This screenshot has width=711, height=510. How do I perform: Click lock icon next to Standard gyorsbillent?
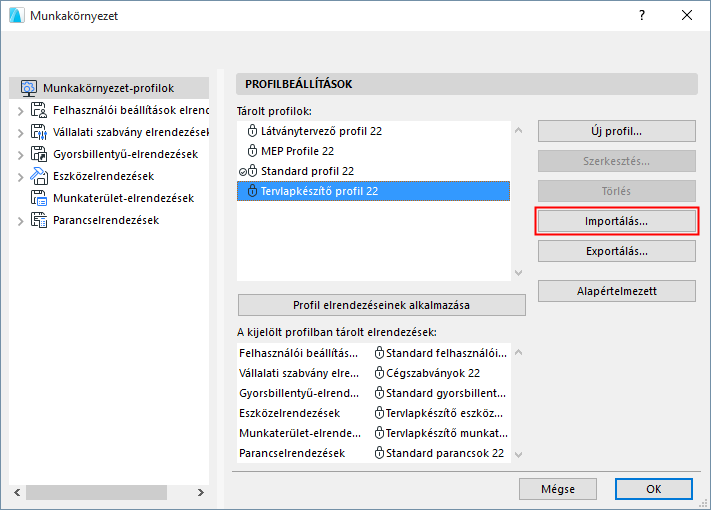tap(379, 393)
